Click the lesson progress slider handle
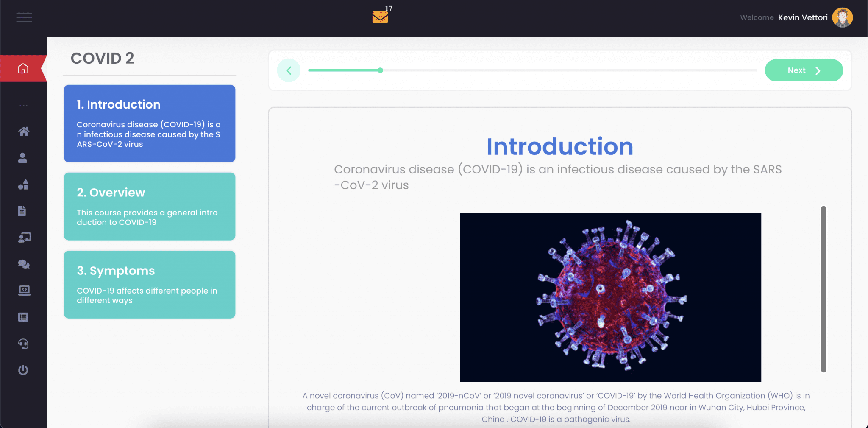868x428 pixels. point(380,70)
